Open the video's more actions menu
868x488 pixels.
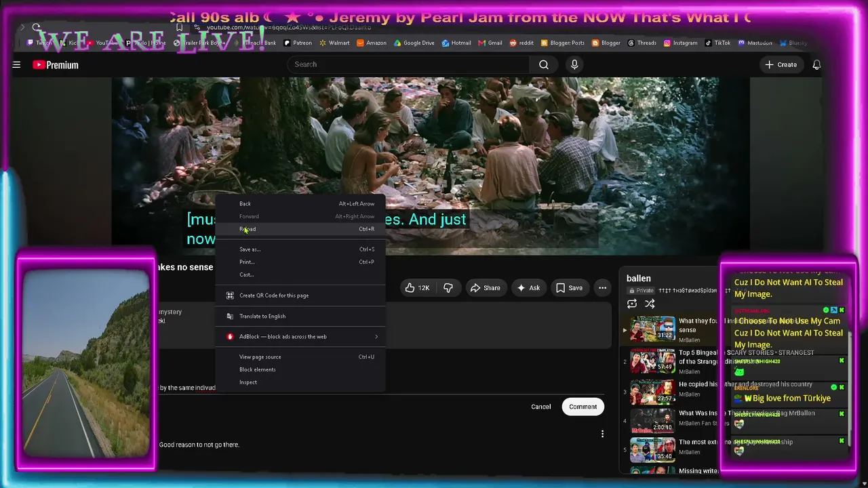(602, 288)
